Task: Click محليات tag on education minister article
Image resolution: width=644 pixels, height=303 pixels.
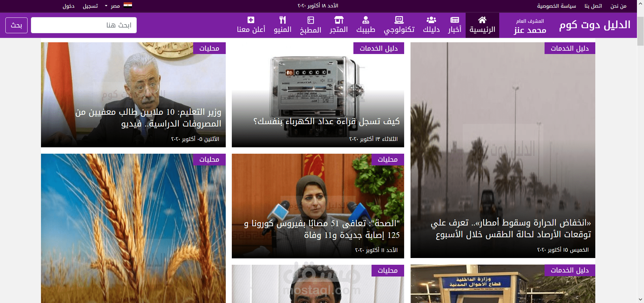Action: point(209,48)
